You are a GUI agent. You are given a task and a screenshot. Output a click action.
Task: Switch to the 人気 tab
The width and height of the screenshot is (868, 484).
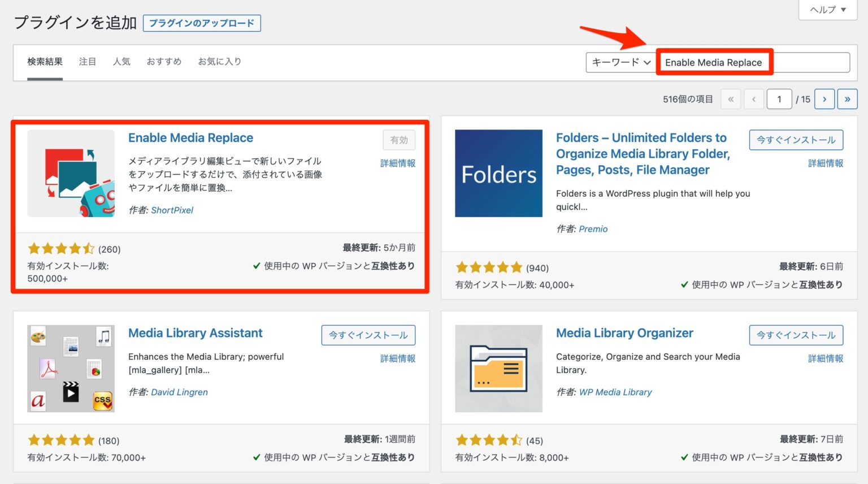[122, 61]
